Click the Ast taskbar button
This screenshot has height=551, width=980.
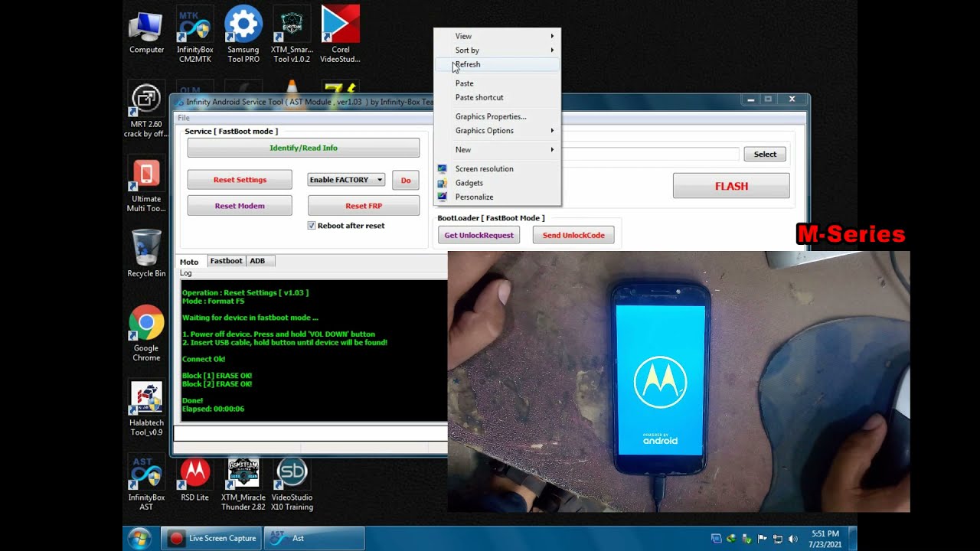pyautogui.click(x=314, y=539)
